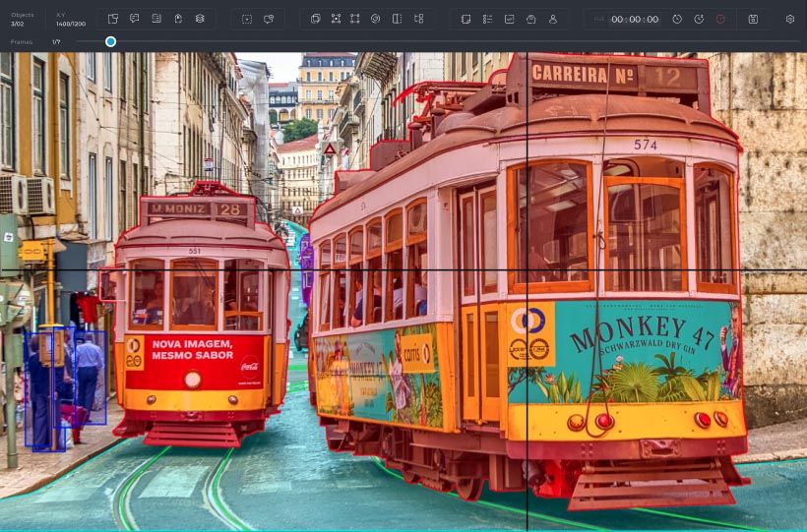Image resolution: width=807 pixels, height=532 pixels.
Task: Save work with the floppy disk icon
Action: coord(753,19)
